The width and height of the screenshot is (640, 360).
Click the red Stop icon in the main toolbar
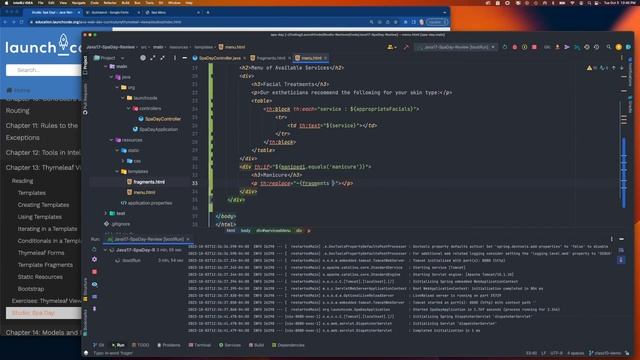(x=534, y=47)
